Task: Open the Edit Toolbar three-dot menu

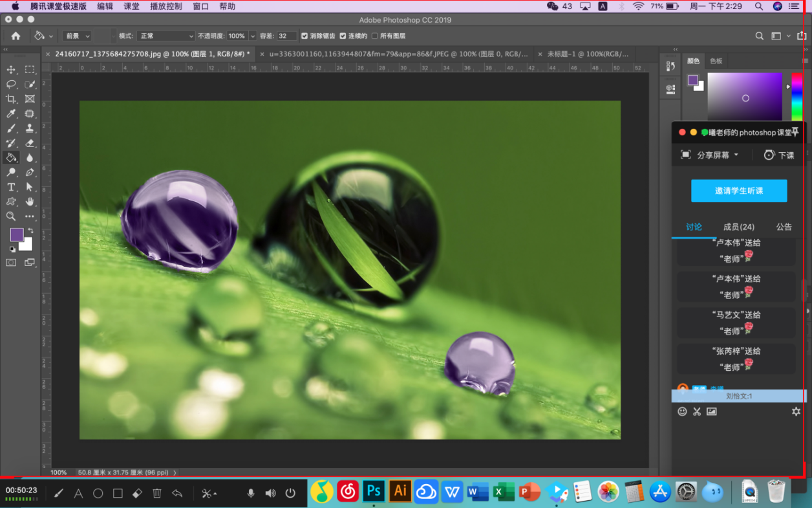Action: tap(30, 216)
